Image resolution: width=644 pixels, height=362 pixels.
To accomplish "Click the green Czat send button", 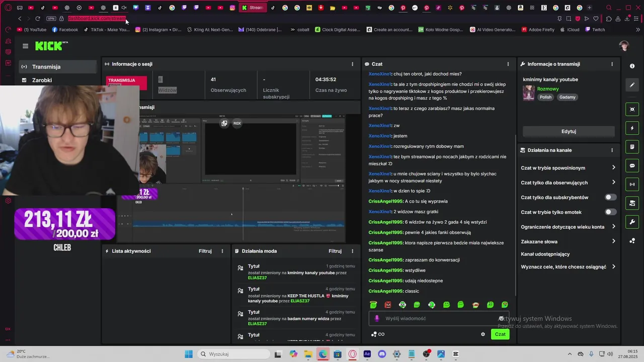I will click(500, 334).
